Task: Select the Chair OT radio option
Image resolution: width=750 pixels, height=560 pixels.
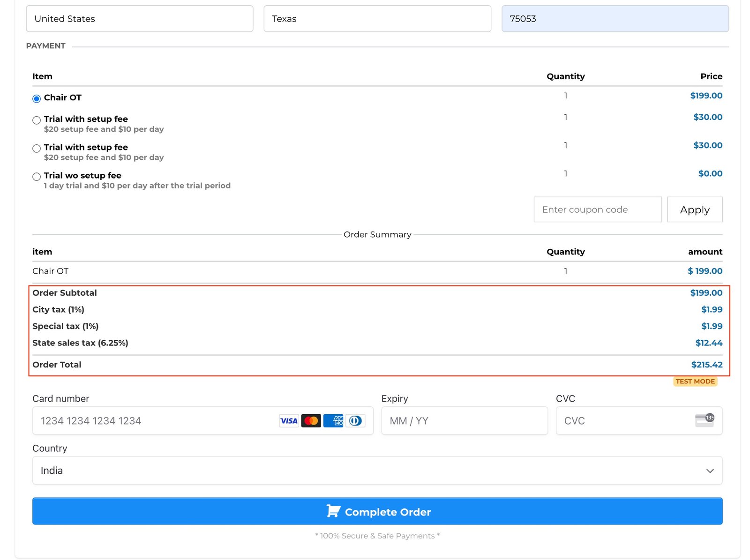Action: [37, 98]
